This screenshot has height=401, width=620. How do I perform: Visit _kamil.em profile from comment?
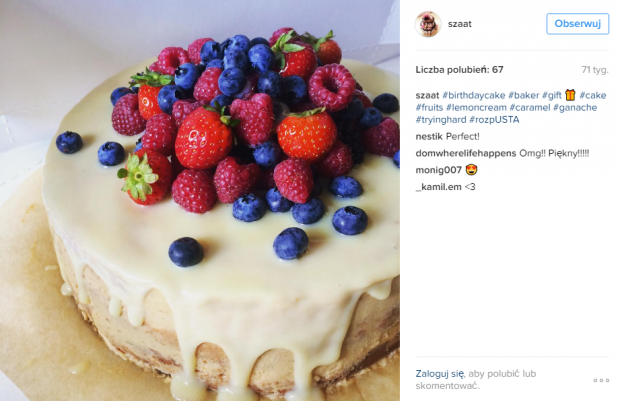pyautogui.click(x=439, y=187)
